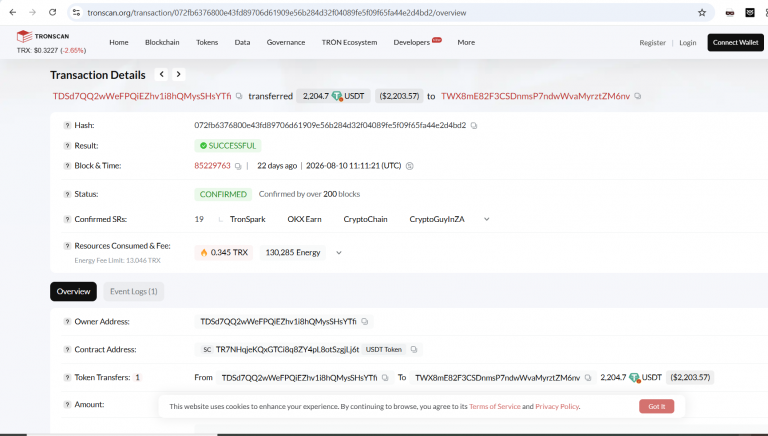Open the Terms of Service link
This screenshot has width=768, height=436.
pyautogui.click(x=495, y=407)
